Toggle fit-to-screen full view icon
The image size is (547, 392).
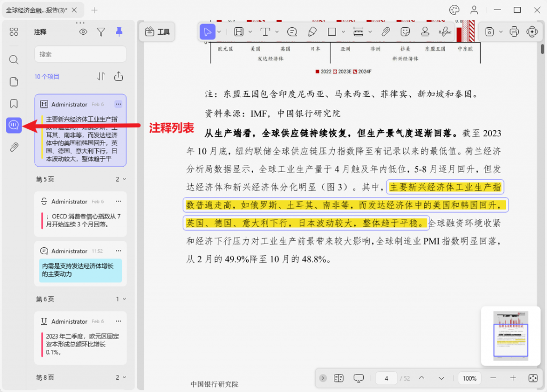(533, 378)
